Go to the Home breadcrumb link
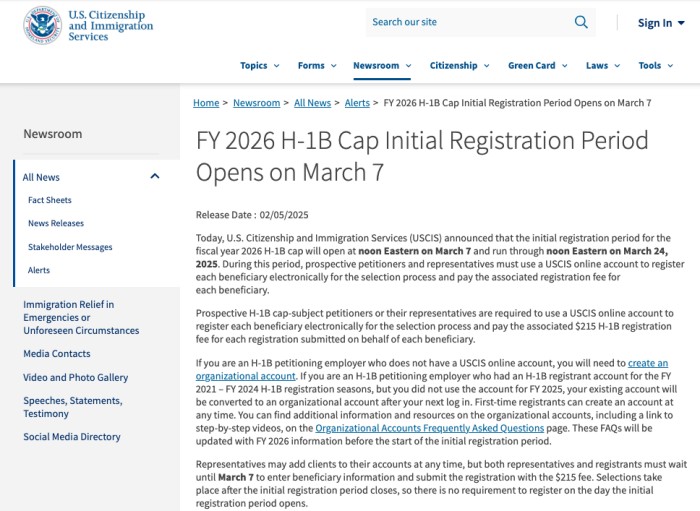This screenshot has width=700, height=511. coord(206,103)
